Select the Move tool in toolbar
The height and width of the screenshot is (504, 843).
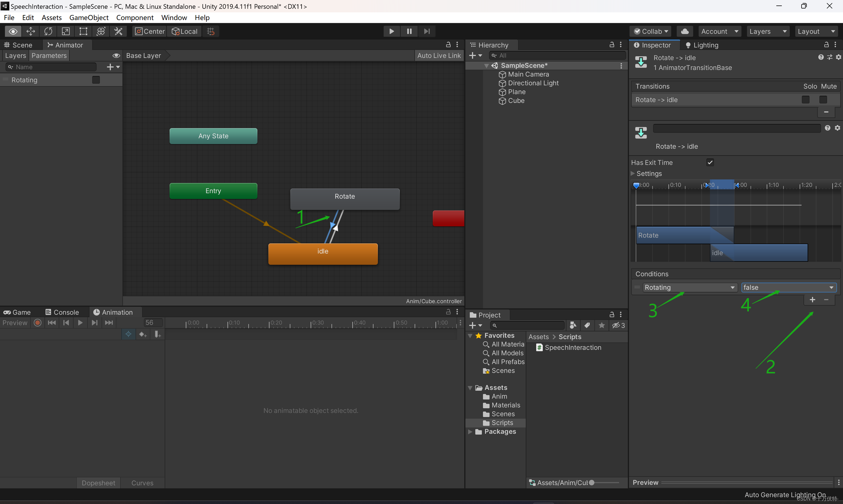[30, 31]
